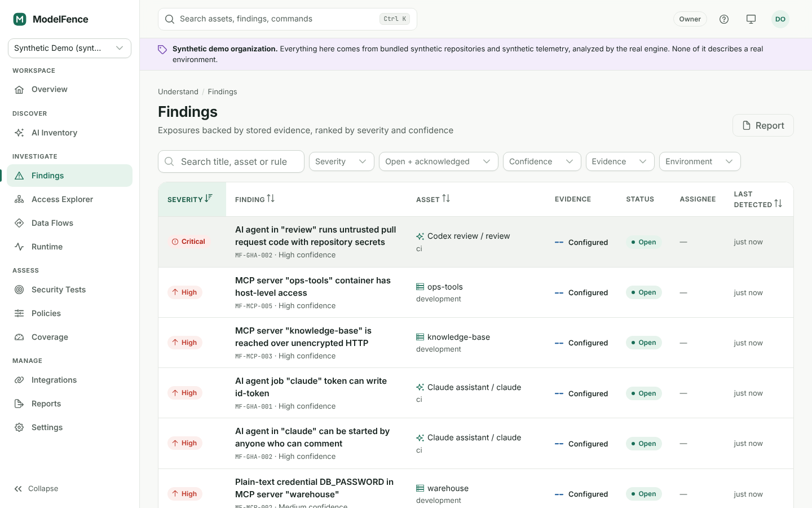This screenshot has width=812, height=508.
Task: Click the Codex review agent icon
Action: pos(420,237)
